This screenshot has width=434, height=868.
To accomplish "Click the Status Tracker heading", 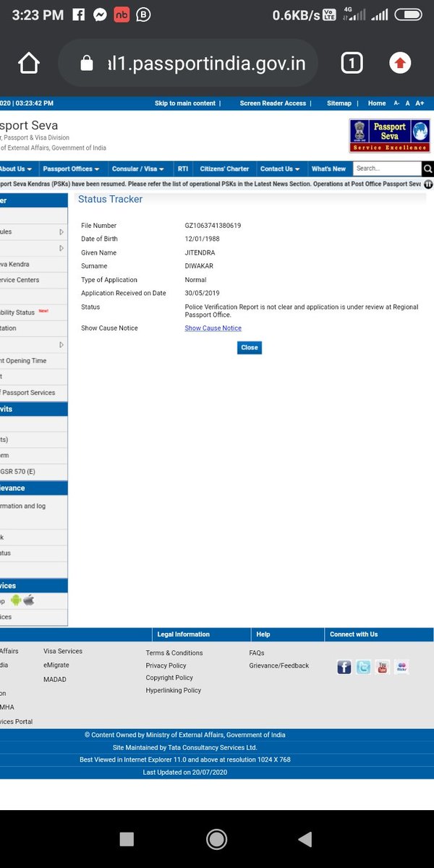I will (110, 199).
